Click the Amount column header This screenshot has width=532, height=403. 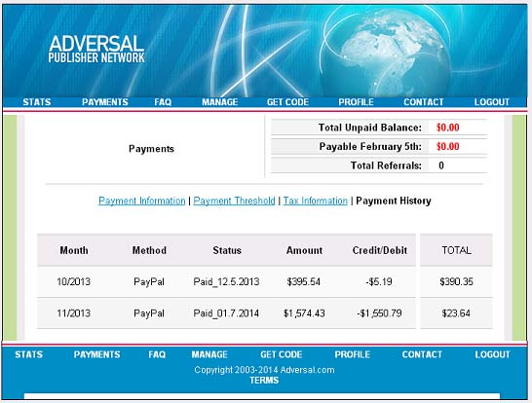(304, 250)
